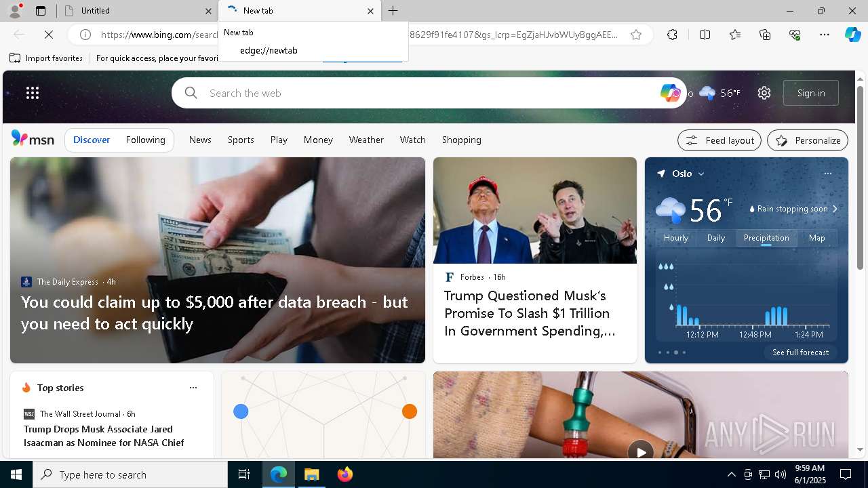Open the Weather menu item
868x488 pixels.
pyautogui.click(x=366, y=140)
